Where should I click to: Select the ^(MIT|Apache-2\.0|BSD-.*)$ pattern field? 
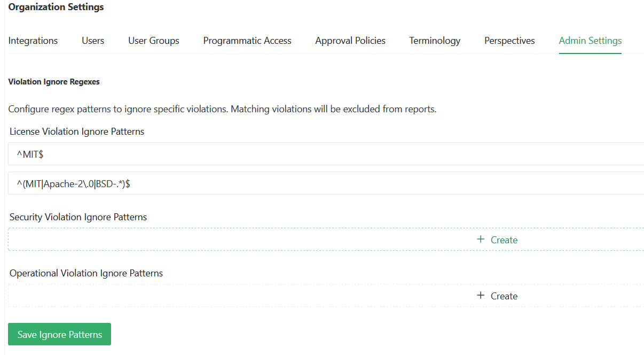[x=214, y=183]
